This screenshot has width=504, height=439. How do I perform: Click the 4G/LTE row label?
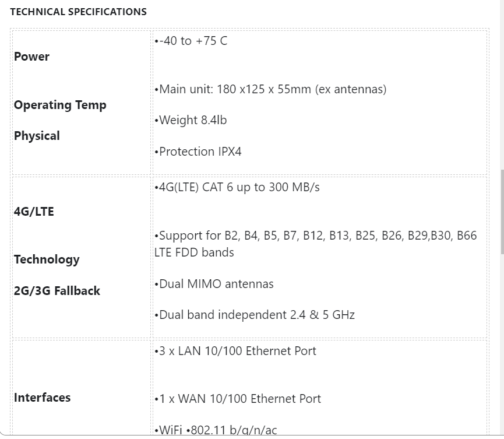pyautogui.click(x=34, y=212)
